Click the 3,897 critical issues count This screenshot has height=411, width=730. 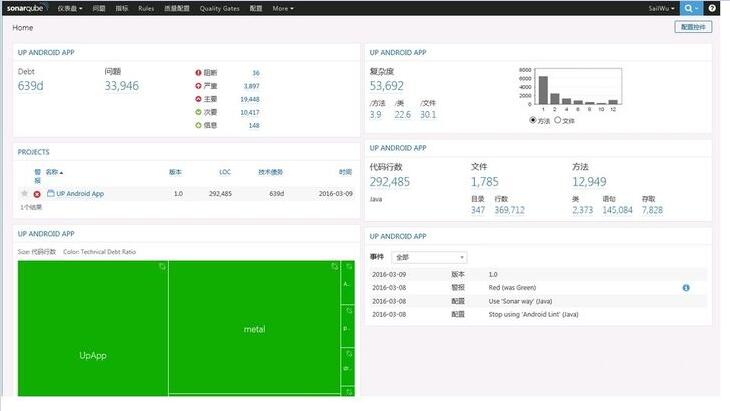click(252, 86)
